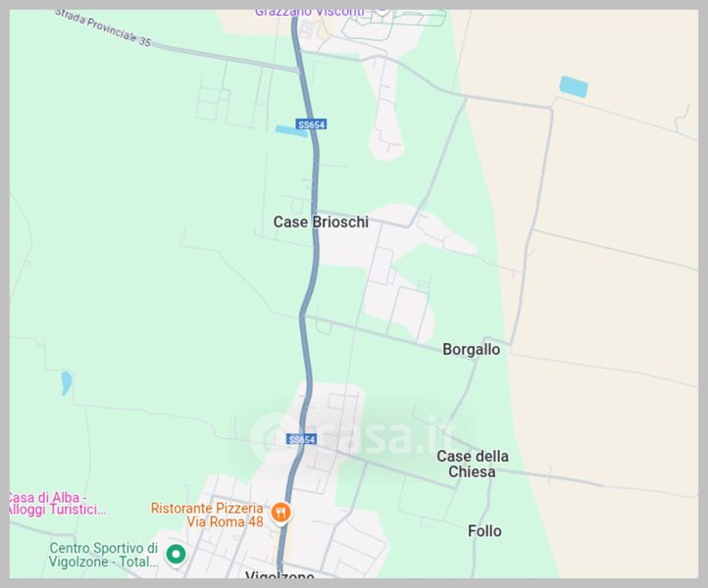The width and height of the screenshot is (708, 588).
Task: Select the lower SS654 road shield
Action: pos(301,439)
